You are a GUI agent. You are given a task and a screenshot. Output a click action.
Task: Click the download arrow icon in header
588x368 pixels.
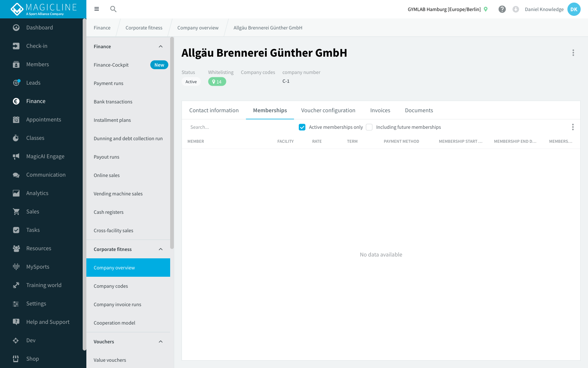click(516, 9)
